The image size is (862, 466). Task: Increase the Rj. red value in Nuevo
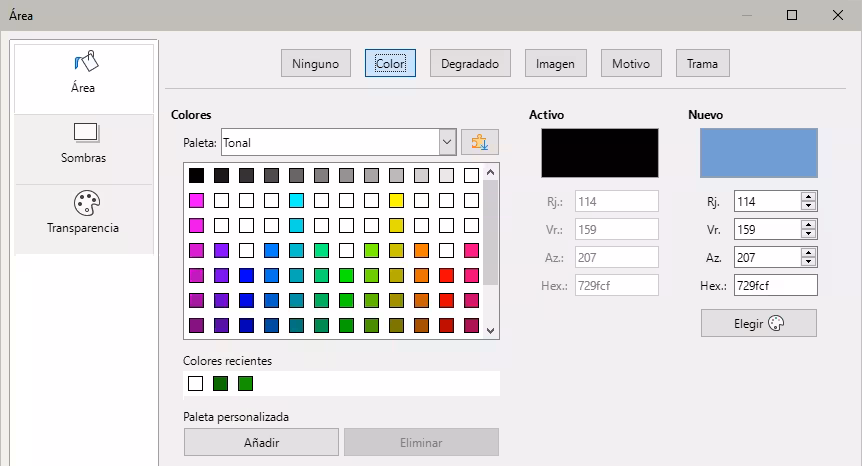tap(808, 197)
